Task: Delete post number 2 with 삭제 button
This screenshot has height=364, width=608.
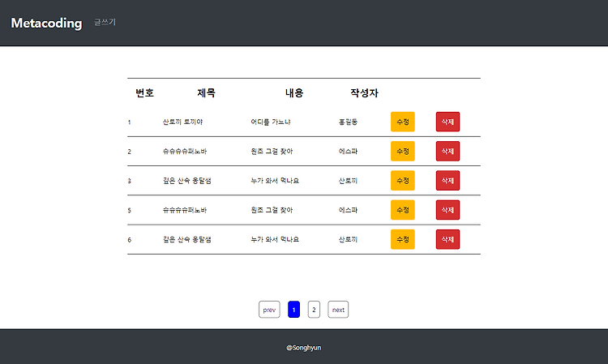Action: coord(447,151)
